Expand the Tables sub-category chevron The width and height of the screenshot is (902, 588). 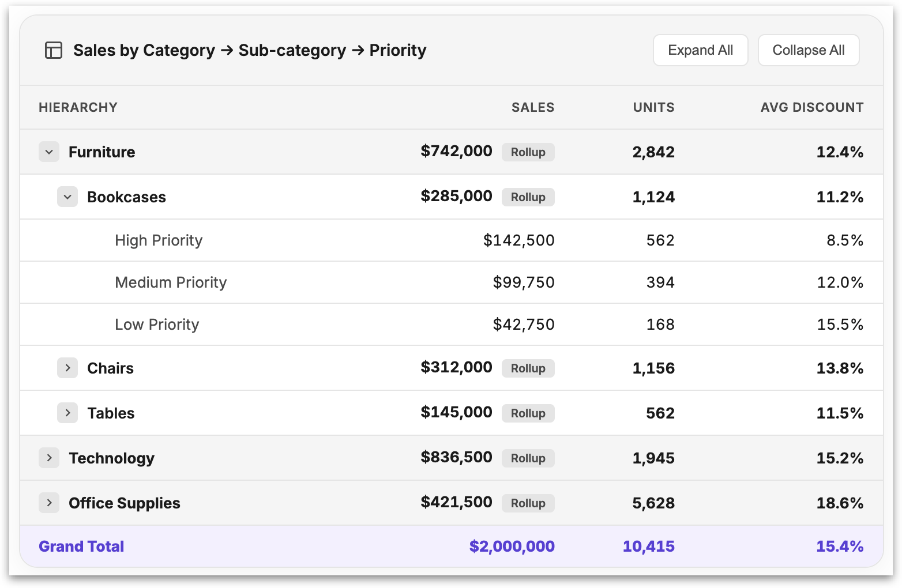[x=67, y=413]
